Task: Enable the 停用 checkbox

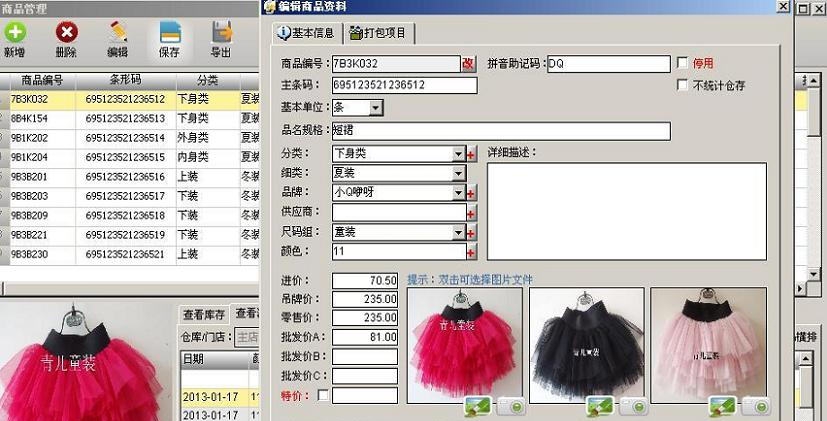Action: coord(682,63)
